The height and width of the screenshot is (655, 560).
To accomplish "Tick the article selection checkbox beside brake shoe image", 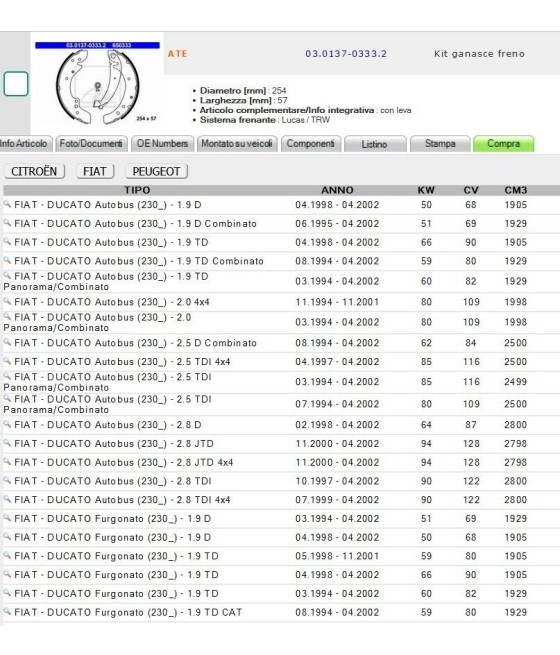I will point(16,84).
